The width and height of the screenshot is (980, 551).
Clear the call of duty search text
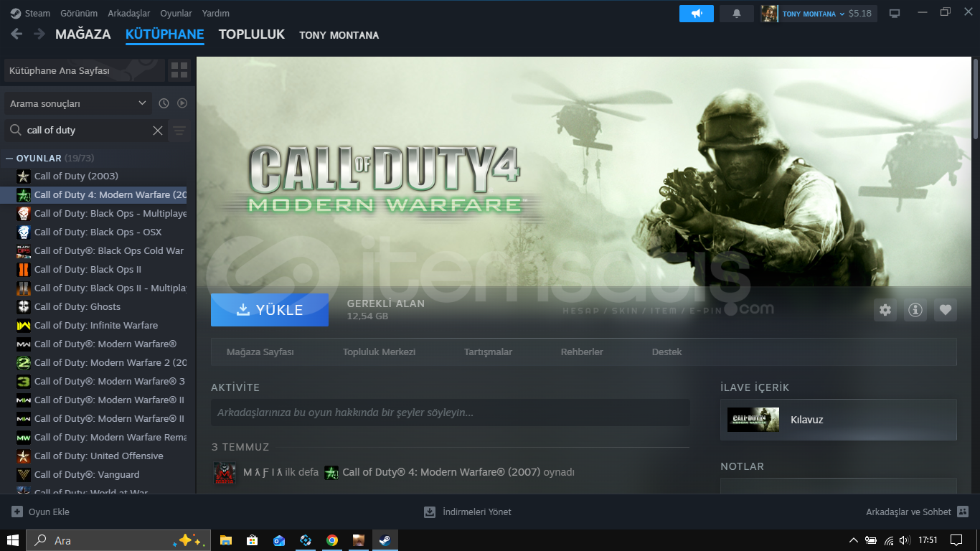(x=158, y=131)
